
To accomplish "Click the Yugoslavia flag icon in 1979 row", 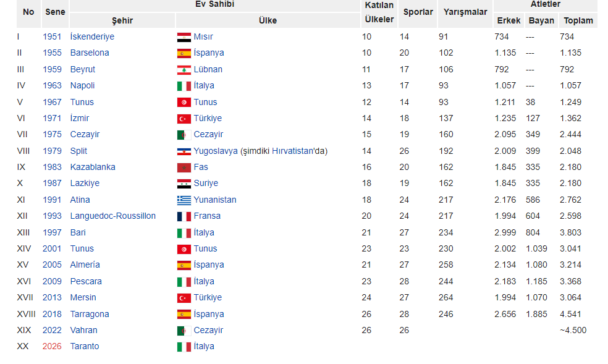I will (184, 151).
